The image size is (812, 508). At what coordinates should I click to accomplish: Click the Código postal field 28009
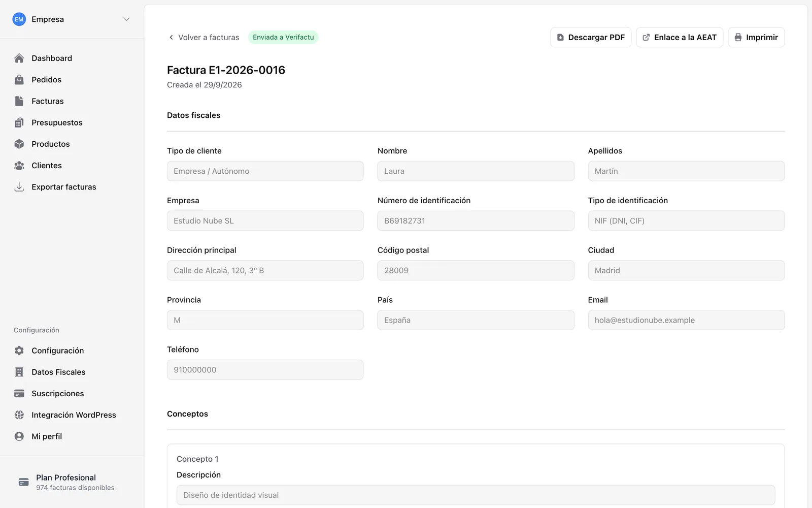(x=476, y=270)
